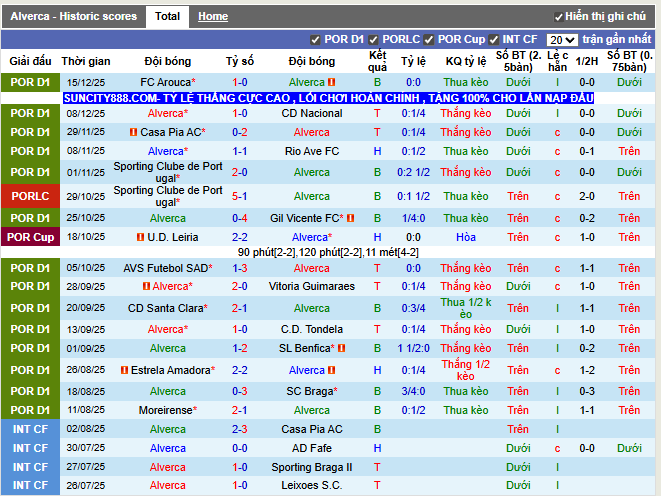The height and width of the screenshot is (496, 662).
Task: Click the 0:2 1/2 odds value
Action: (413, 172)
